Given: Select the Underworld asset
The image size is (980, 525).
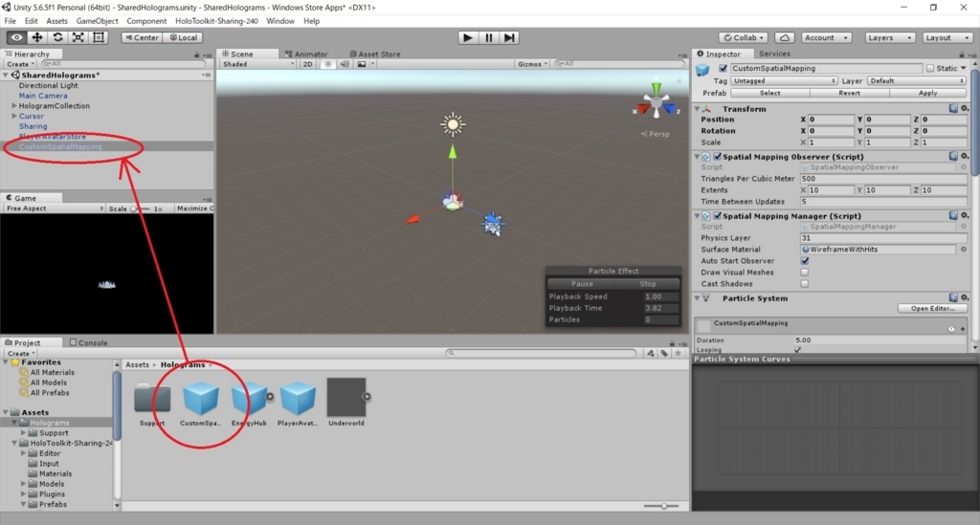Looking at the screenshot, I should coord(346,404).
